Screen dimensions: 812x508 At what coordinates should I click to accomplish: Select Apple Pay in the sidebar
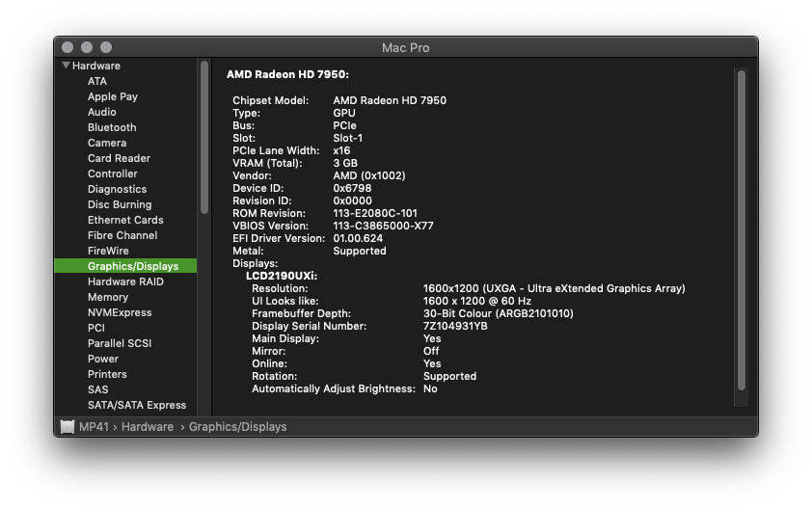pos(113,96)
